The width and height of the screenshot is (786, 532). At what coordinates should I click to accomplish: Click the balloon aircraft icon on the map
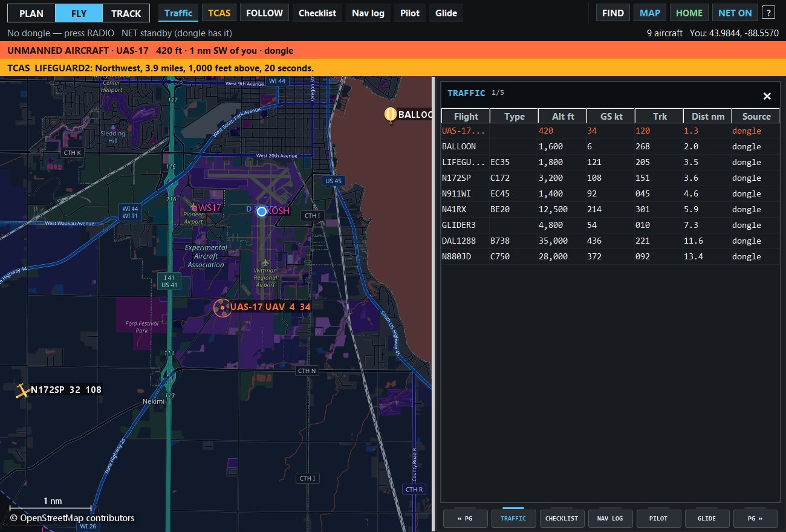[391, 114]
